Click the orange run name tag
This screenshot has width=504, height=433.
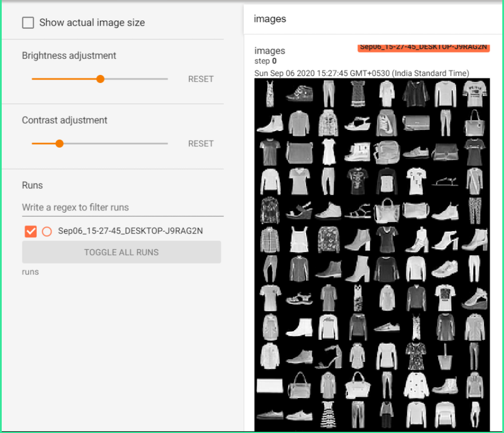coord(424,47)
